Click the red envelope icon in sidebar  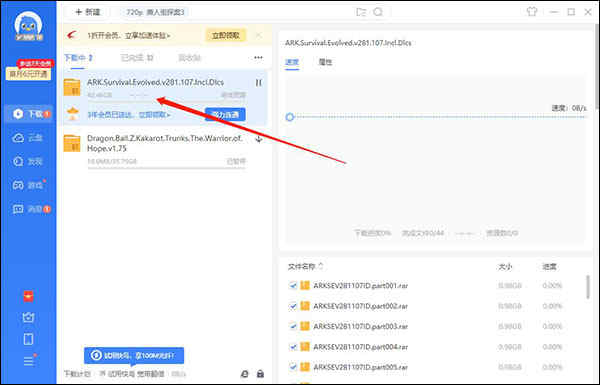(28, 296)
